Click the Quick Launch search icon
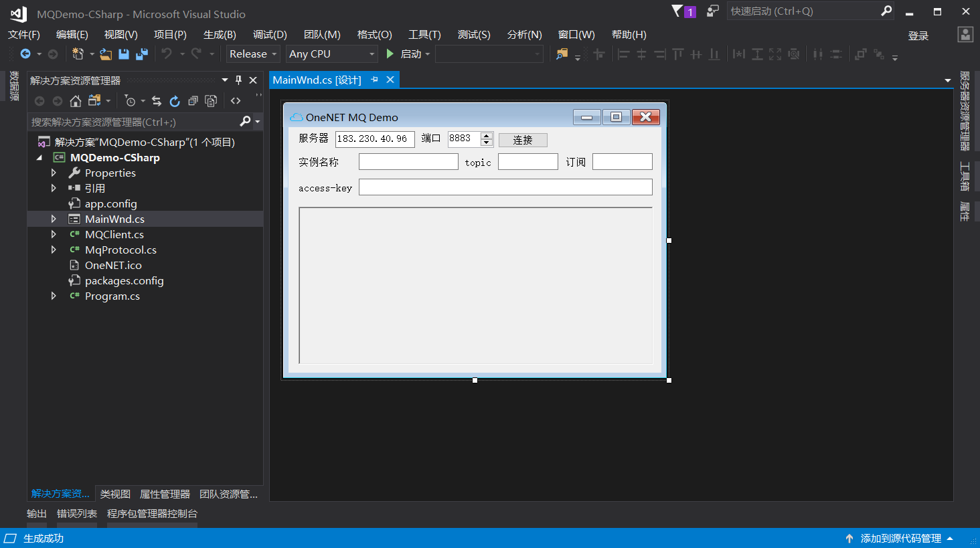The height and width of the screenshot is (548, 980). point(886,11)
